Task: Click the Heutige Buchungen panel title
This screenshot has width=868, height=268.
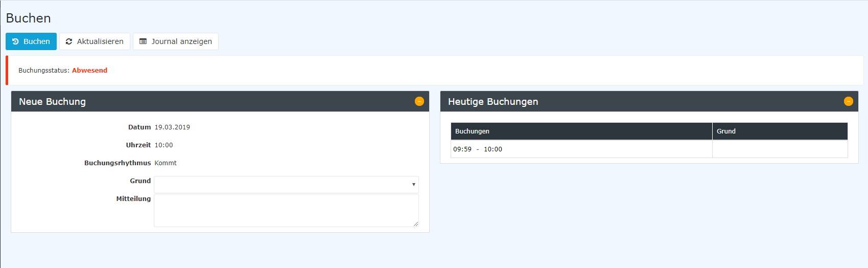Action: point(493,101)
